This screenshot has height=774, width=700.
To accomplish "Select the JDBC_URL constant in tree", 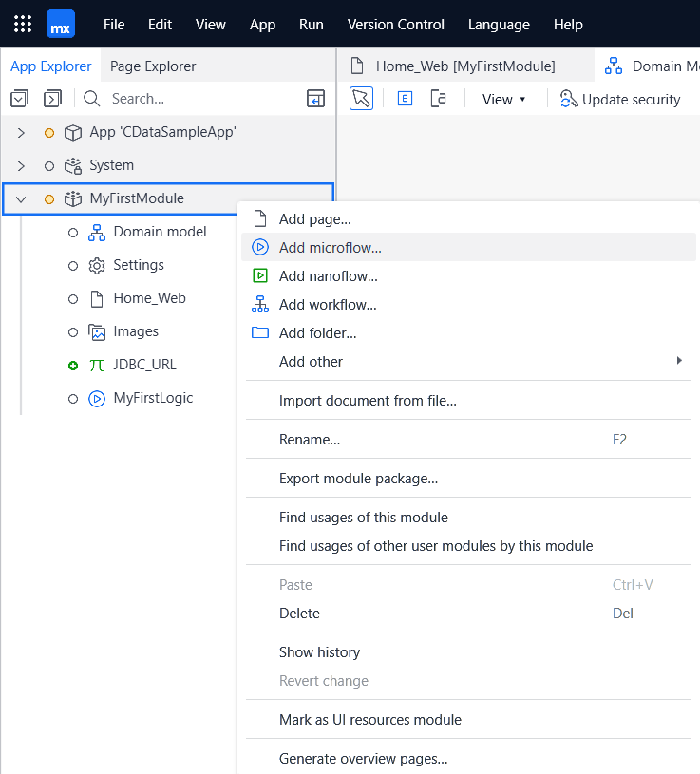I will pyautogui.click(x=144, y=365).
